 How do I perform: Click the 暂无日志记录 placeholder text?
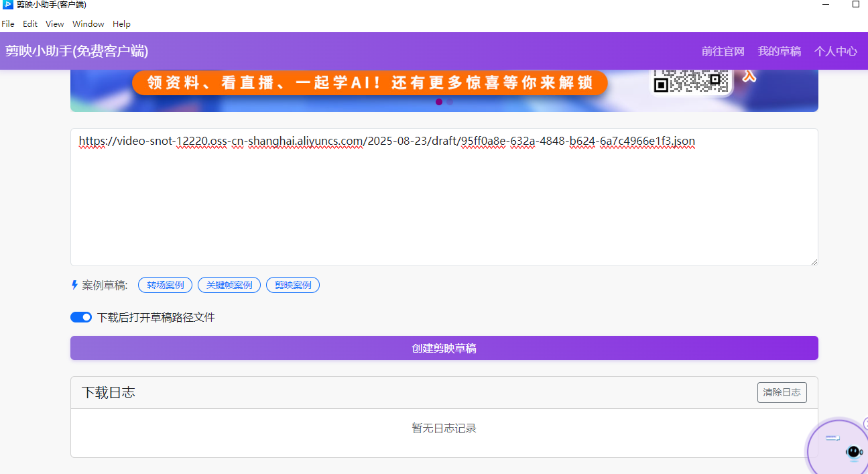[x=444, y=428]
